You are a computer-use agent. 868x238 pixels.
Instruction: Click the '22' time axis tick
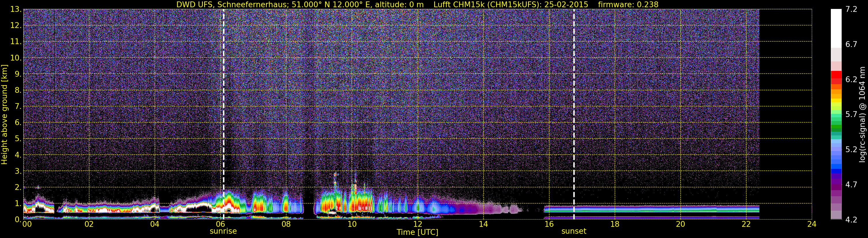(x=746, y=224)
